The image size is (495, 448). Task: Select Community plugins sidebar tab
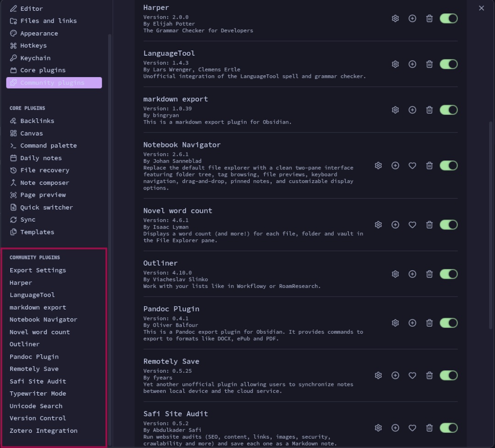[54, 82]
